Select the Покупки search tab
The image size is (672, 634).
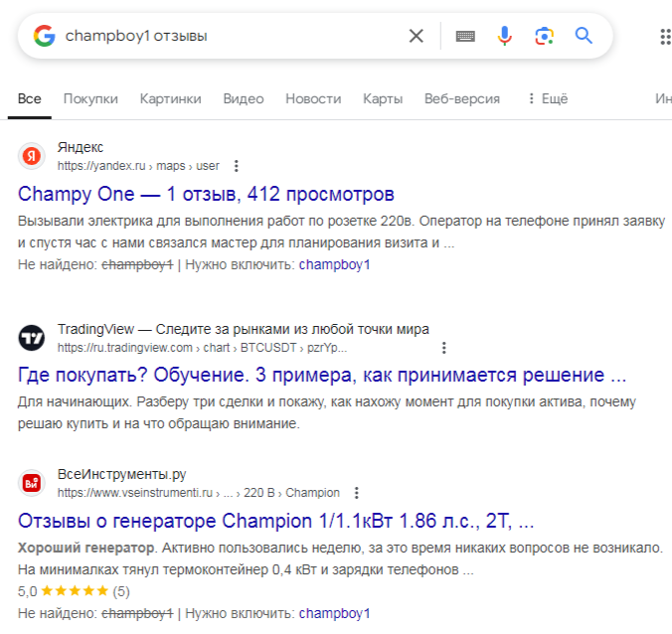(x=90, y=98)
